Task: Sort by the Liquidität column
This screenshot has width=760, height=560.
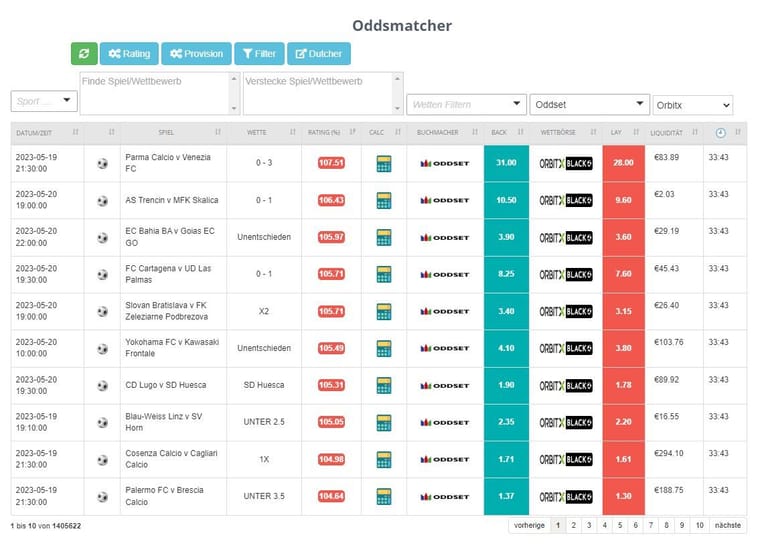Action: pos(674,132)
